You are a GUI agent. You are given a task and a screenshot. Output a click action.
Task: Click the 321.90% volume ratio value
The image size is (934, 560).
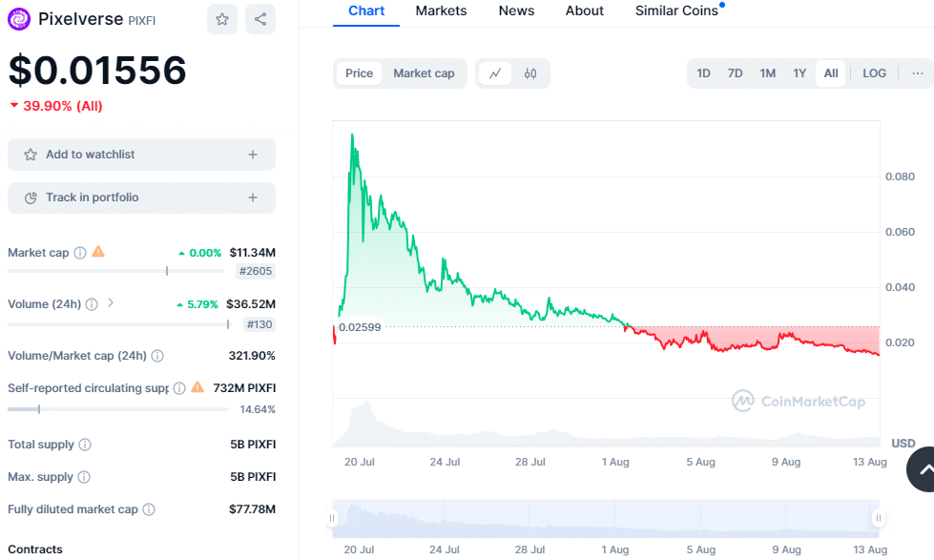[x=252, y=356]
